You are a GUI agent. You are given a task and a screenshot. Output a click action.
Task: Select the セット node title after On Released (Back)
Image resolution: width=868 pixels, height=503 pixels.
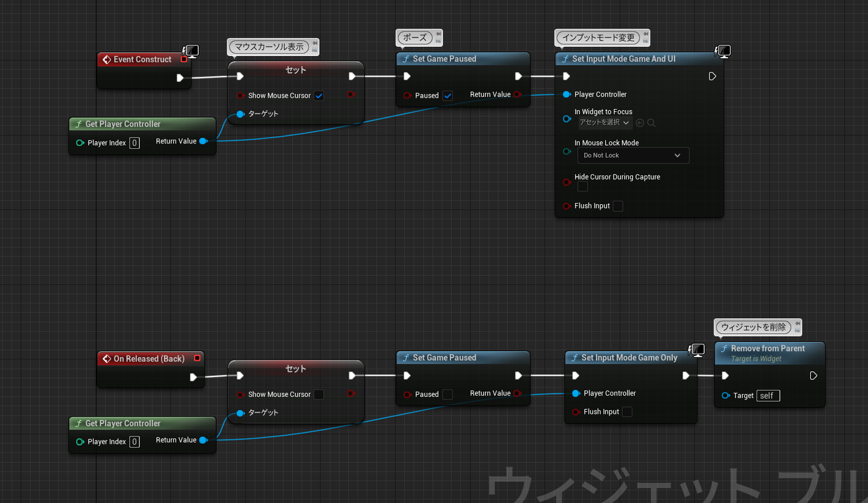coord(295,369)
